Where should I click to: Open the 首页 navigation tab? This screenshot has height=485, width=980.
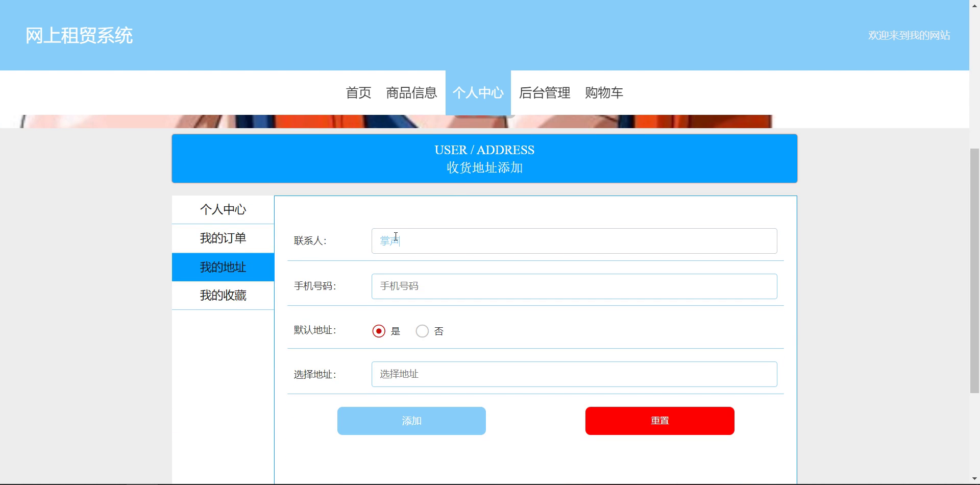358,93
